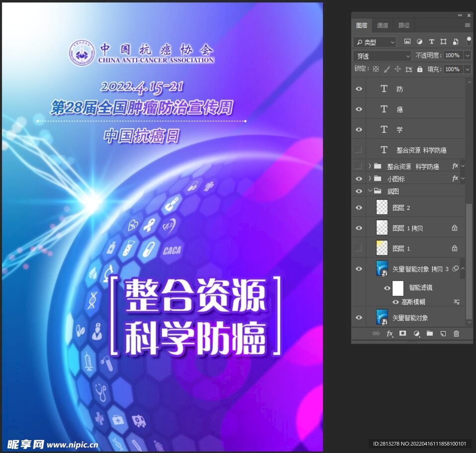476x453 pixels.
Task: Expand the 小图标 layer group
Action: point(370,179)
